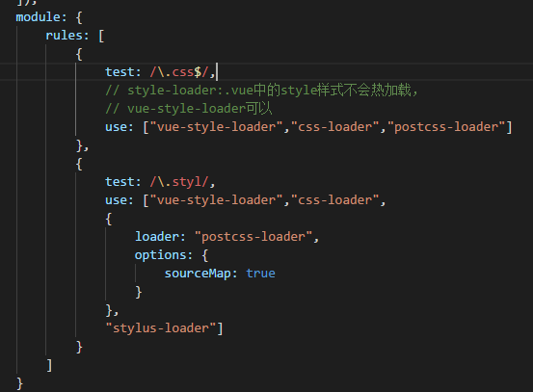The width and height of the screenshot is (533, 392).
Task: Click the "test" key of the styl rule
Action: click(120, 182)
